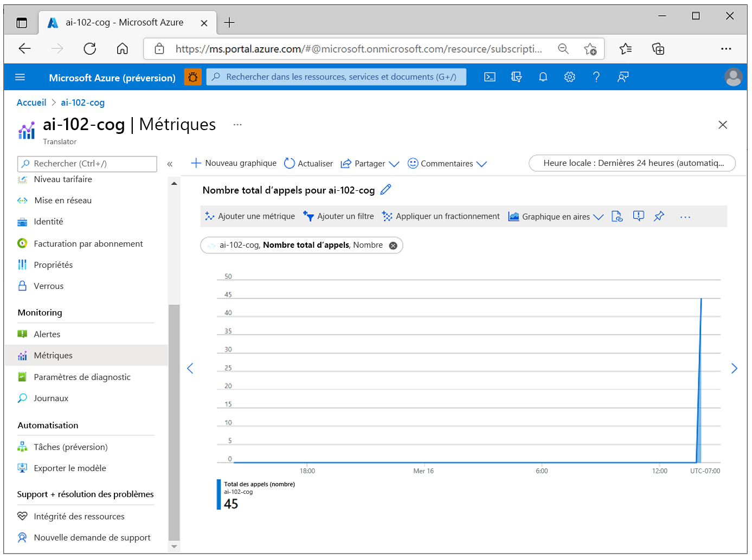The height and width of the screenshot is (560, 752).
Task: Open the directories and subscriptions filter
Action: 516,77
